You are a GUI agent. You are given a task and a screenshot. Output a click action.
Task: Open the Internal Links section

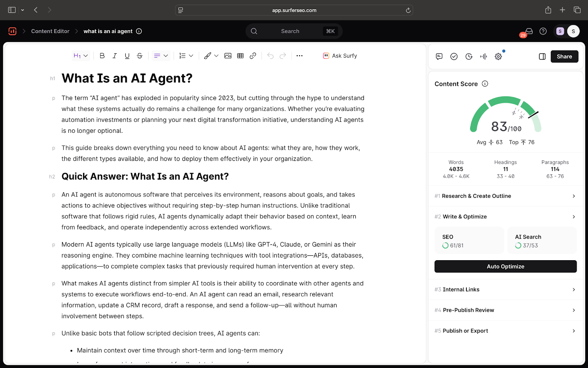tap(505, 290)
